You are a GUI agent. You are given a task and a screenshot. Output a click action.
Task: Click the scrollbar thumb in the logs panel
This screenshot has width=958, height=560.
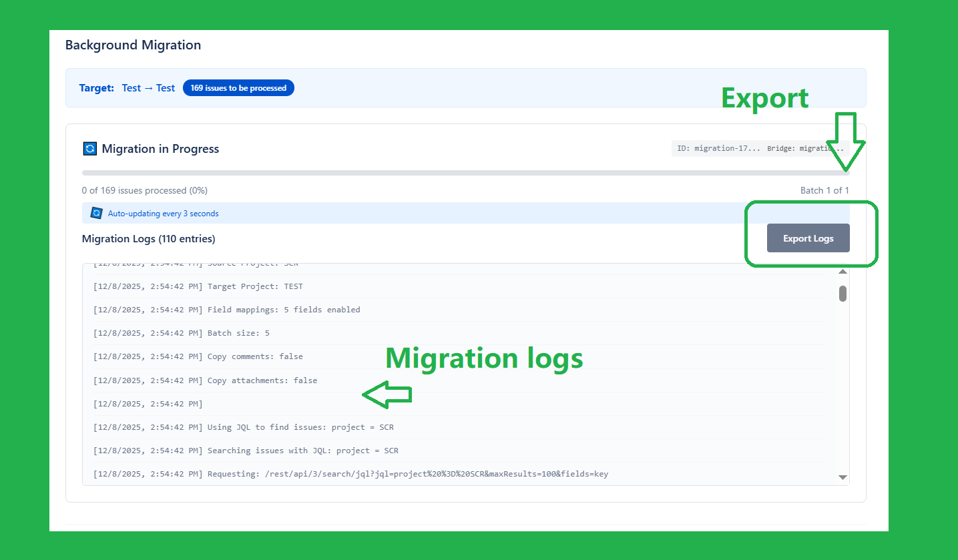pos(843,294)
